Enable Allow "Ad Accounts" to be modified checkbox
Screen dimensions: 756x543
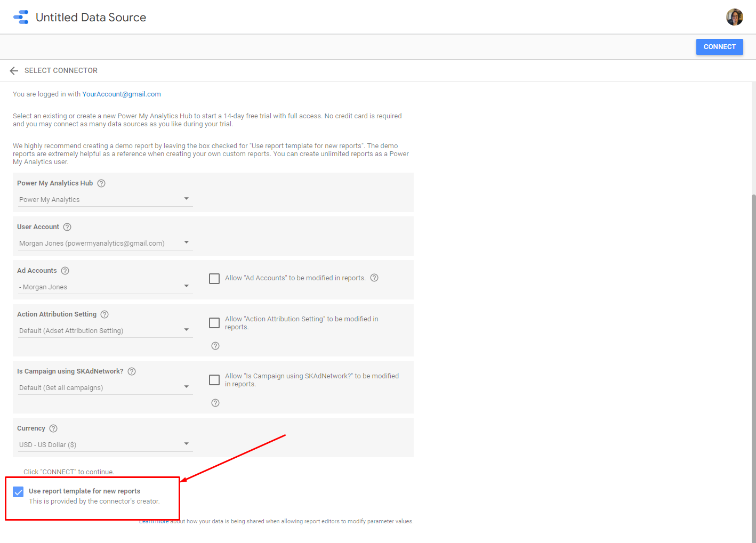click(214, 279)
